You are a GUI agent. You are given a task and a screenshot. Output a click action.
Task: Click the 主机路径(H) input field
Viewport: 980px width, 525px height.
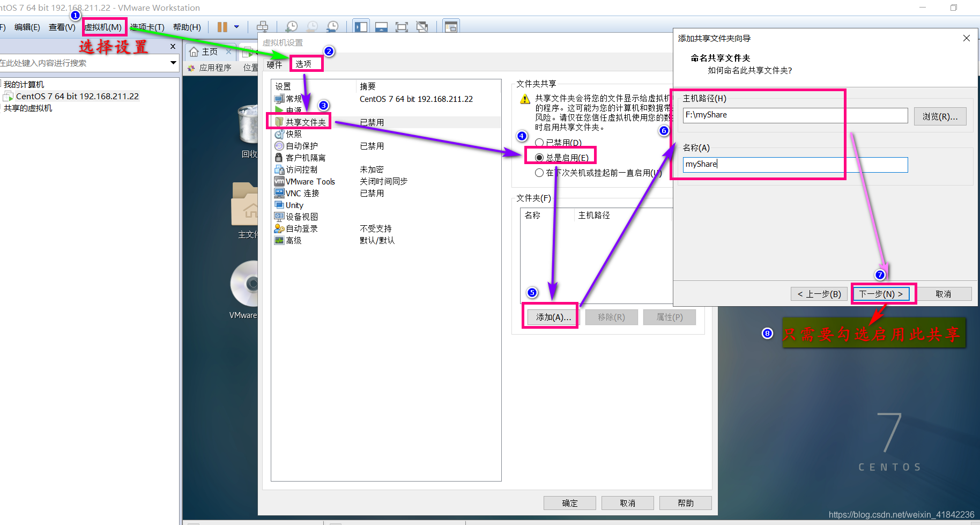point(795,115)
